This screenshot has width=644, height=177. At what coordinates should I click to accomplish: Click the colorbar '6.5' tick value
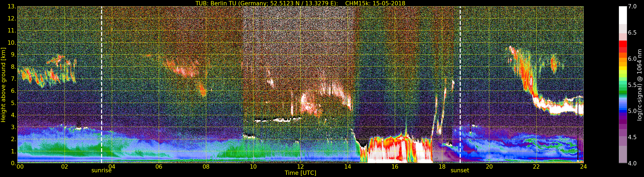click(x=632, y=33)
